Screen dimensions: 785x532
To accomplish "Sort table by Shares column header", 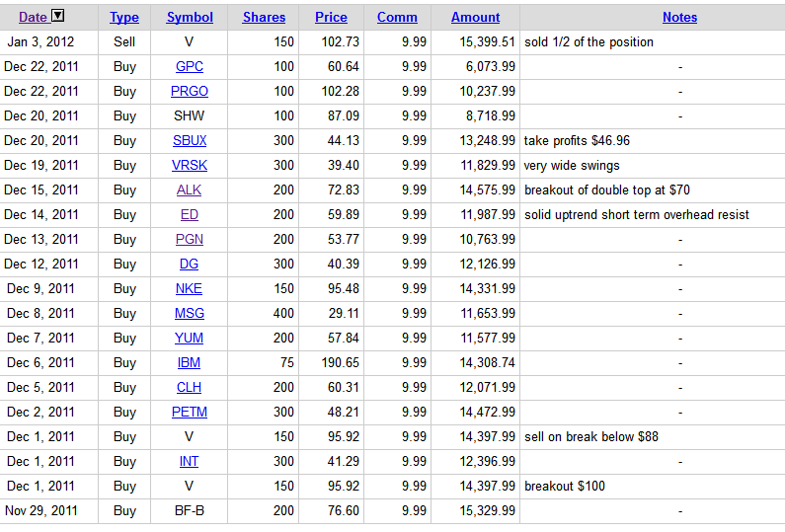I will pos(264,18).
